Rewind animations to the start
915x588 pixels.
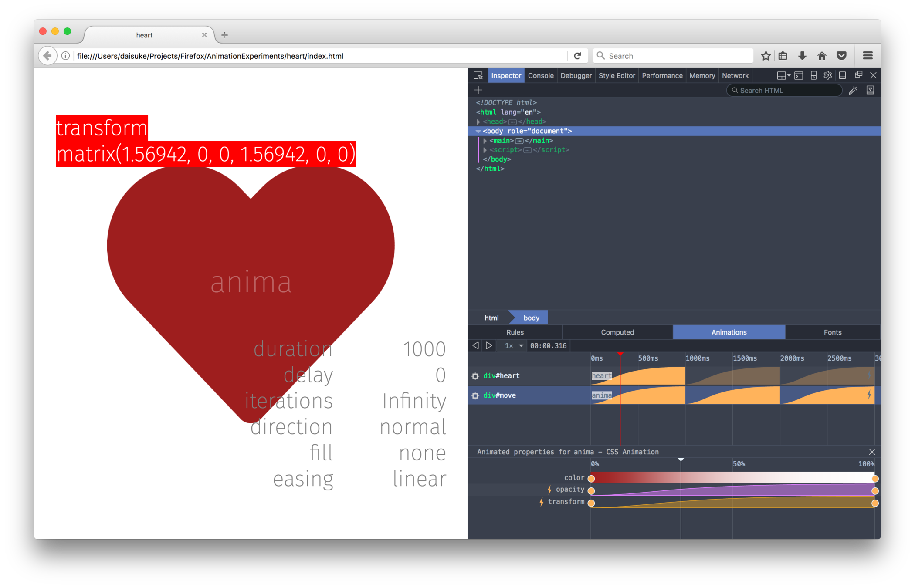click(x=475, y=346)
